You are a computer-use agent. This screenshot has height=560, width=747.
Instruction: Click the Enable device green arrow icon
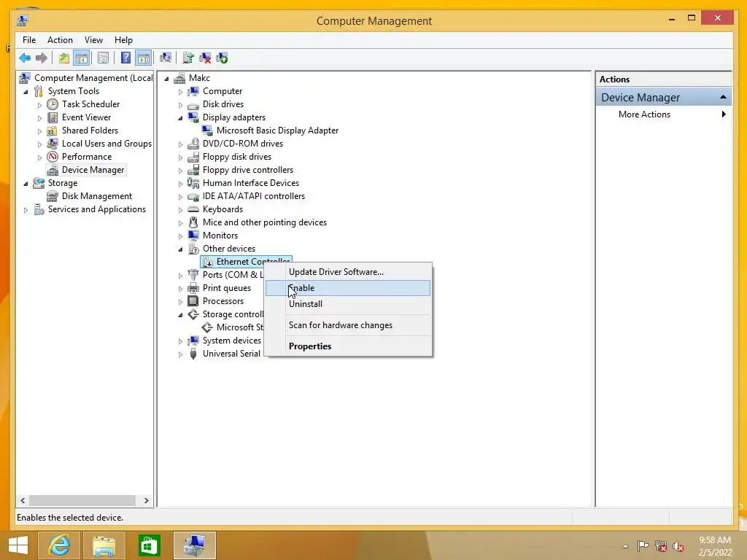pos(222,58)
